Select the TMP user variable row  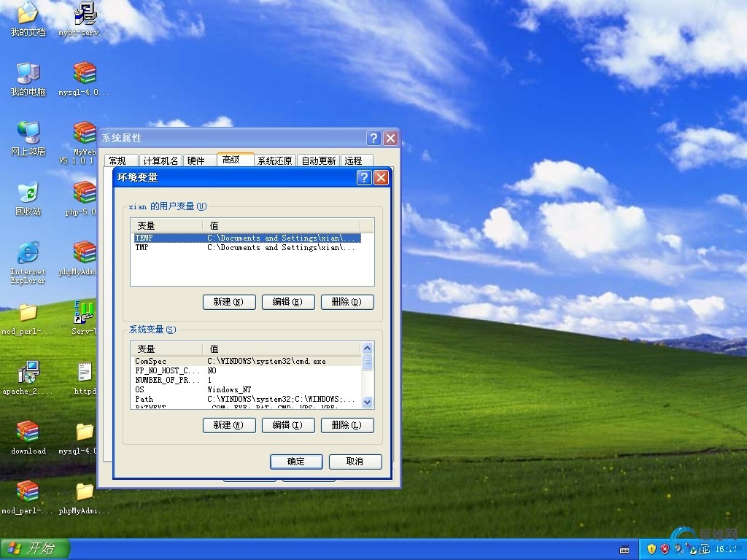[x=247, y=248]
